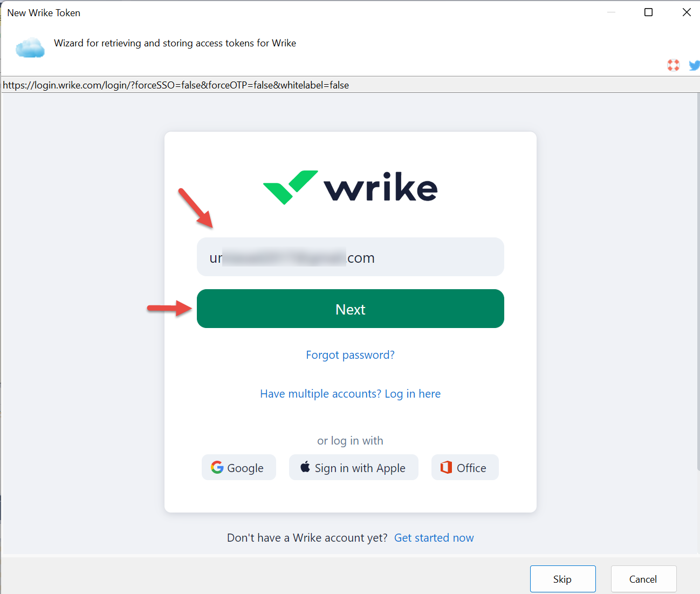Click the wizard description text in header
The height and width of the screenshot is (594, 700).
click(175, 43)
